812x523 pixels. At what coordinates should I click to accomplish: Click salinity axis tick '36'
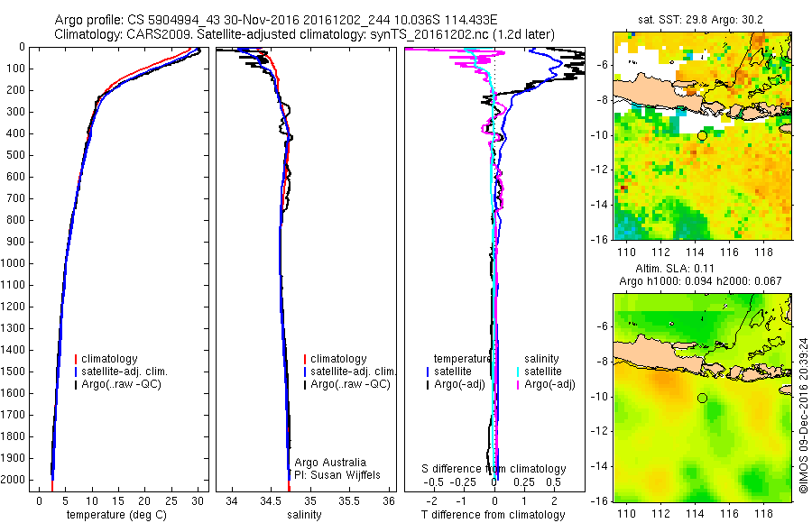point(390,501)
